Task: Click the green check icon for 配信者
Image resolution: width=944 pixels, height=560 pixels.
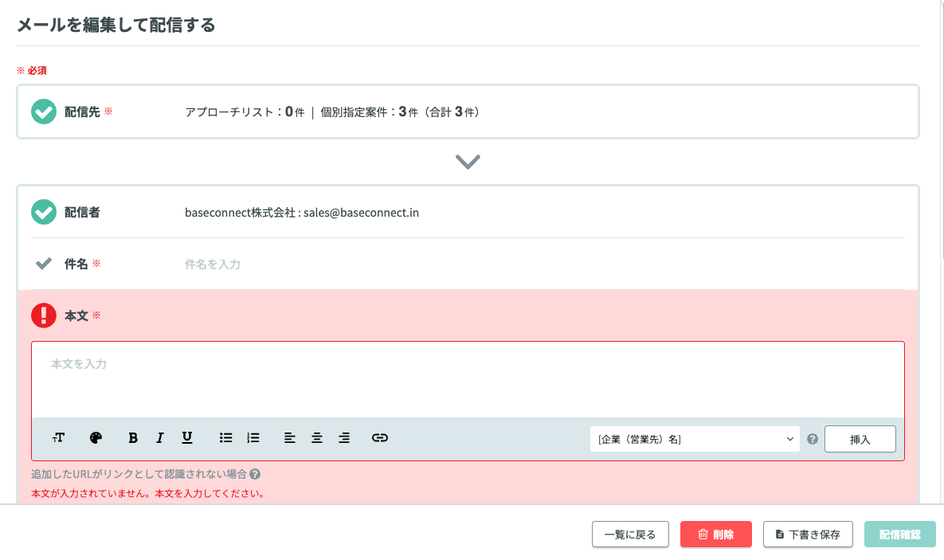Action: click(x=43, y=212)
